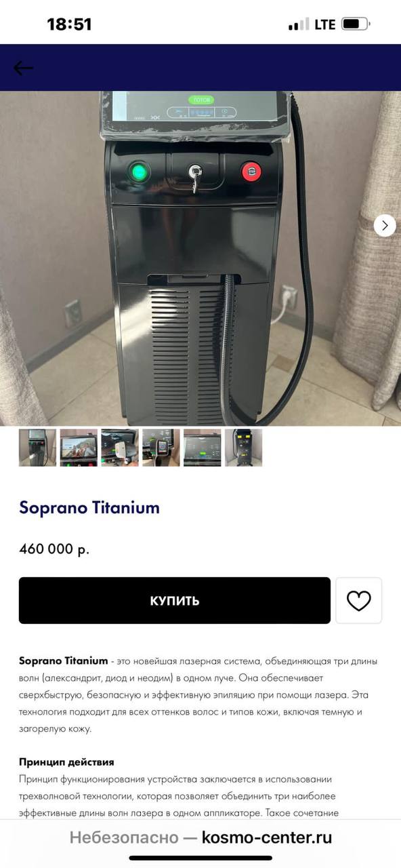The image size is (401, 868).
Task: Tap the 18:51 clock in the status bar
Action: (x=69, y=24)
